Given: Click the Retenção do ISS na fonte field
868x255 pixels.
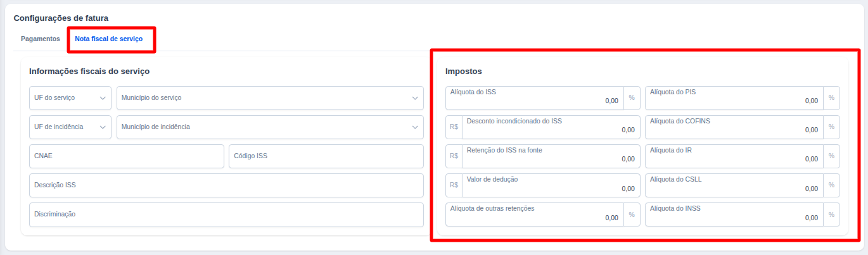Looking at the screenshot, I should tap(550, 156).
